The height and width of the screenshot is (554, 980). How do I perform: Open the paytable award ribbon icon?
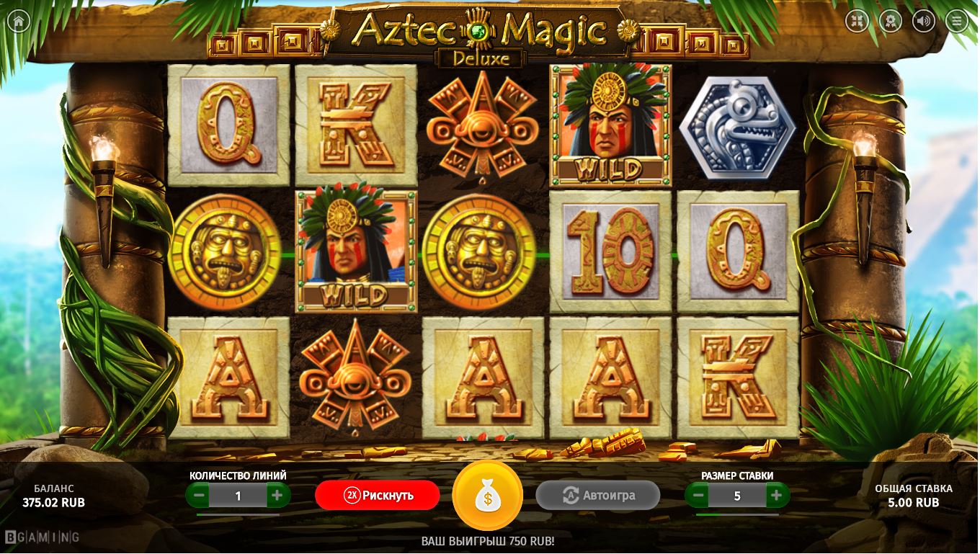pos(891,21)
